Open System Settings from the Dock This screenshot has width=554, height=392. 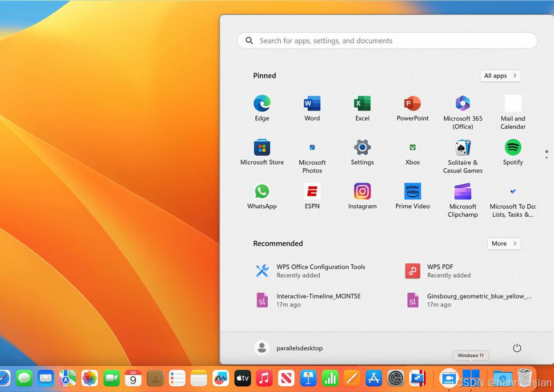pyautogui.click(x=396, y=379)
